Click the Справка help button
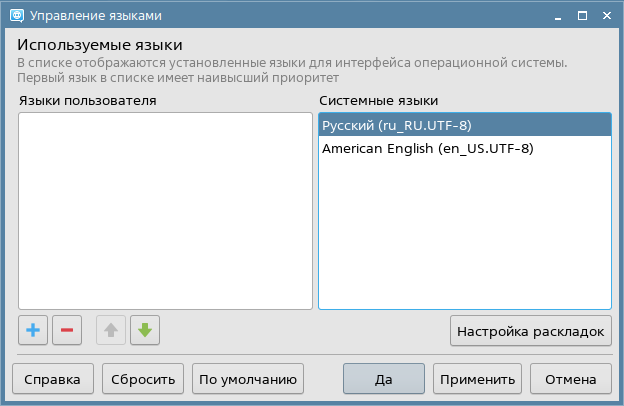This screenshot has height=406, width=624. pos(53,379)
